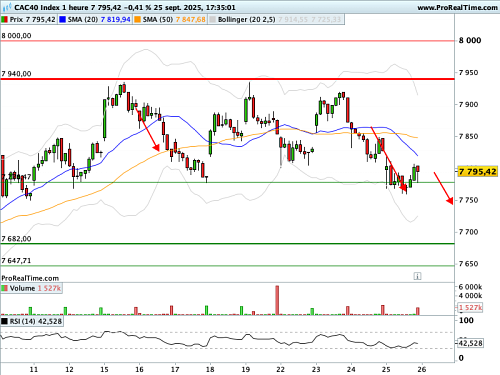
Task: Click the date label 11 on time axis
Action: (x=34, y=369)
